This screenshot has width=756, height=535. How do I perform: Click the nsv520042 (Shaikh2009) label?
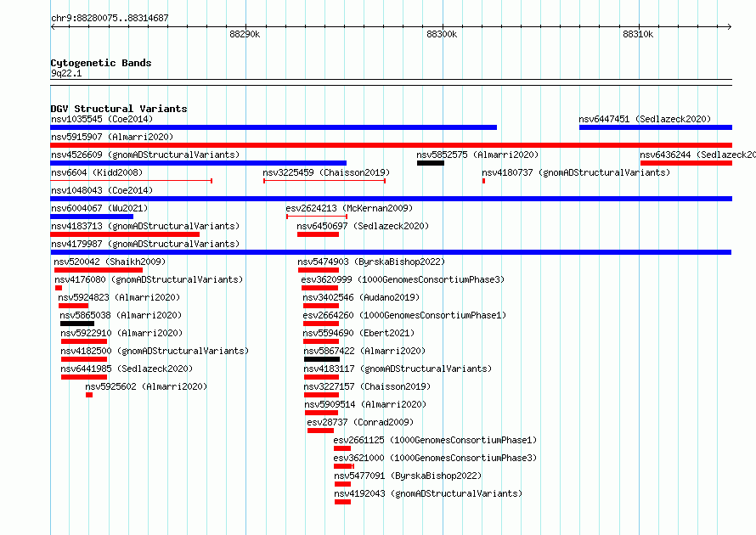click(x=110, y=262)
